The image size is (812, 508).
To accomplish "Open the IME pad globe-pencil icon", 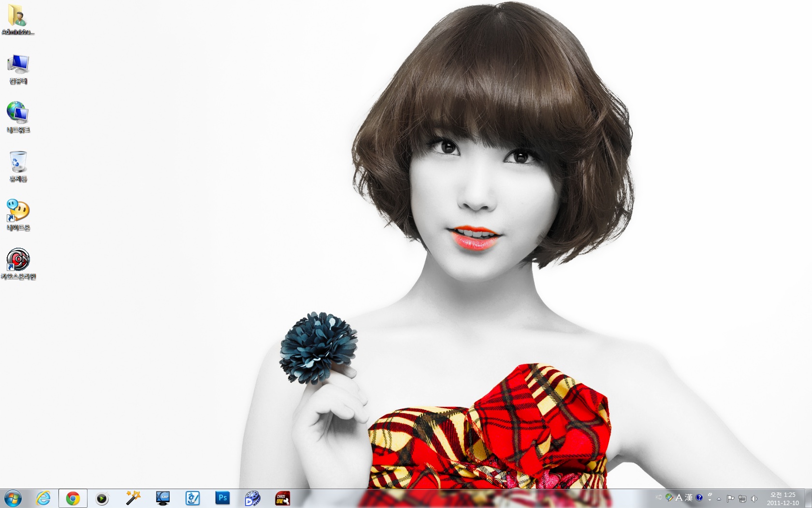I will (x=669, y=497).
